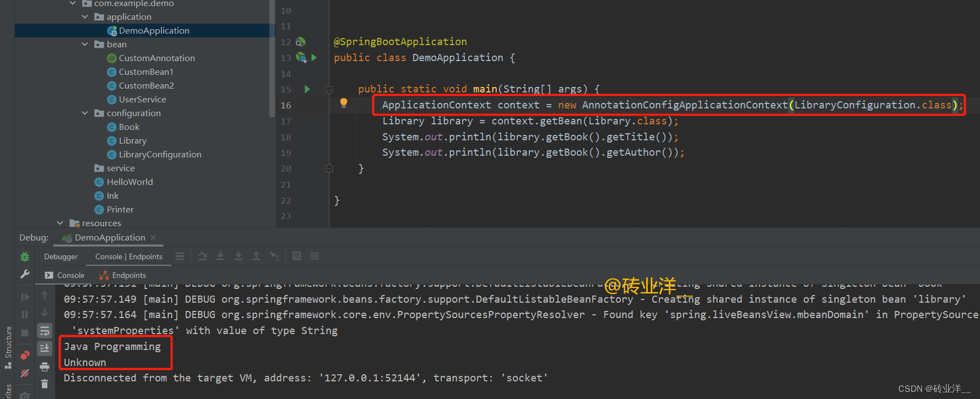The image size is (980, 399).
Task: Select UserService class file
Action: (x=136, y=100)
